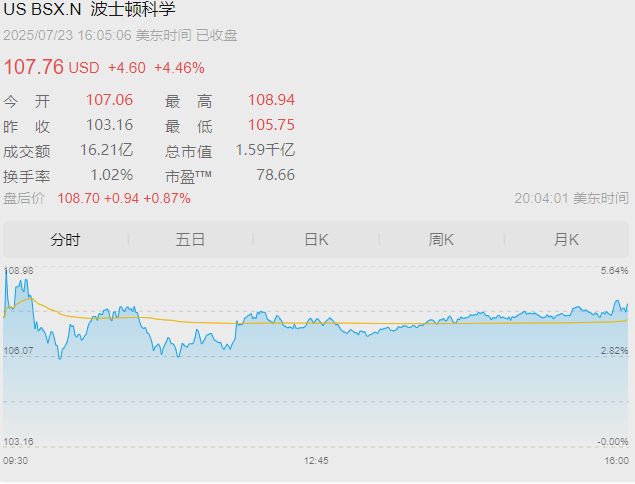The image size is (635, 484).
Task: Click the 总市值 market cap 1.59千亿
Action: (x=265, y=150)
